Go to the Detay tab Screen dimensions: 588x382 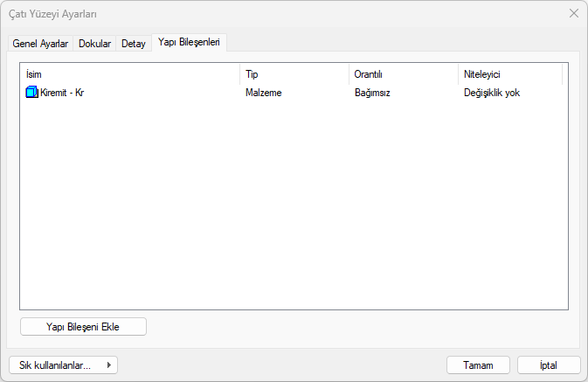point(133,44)
